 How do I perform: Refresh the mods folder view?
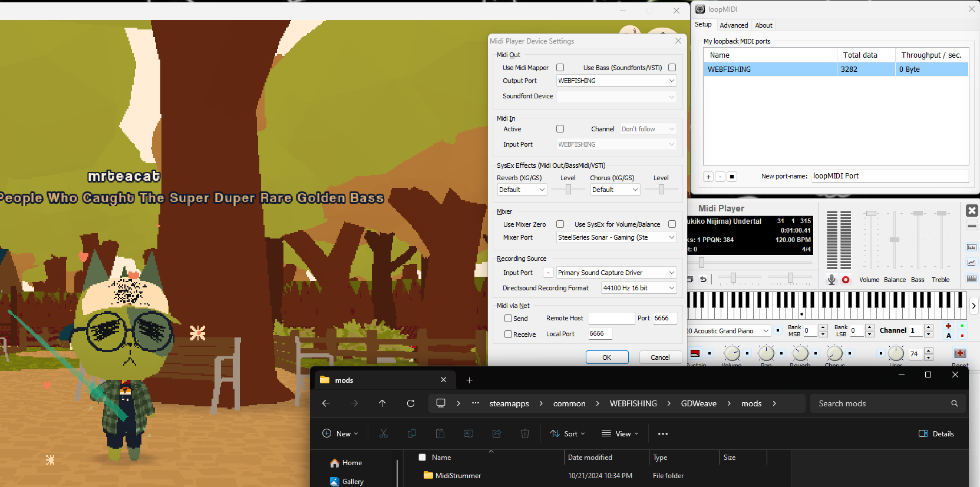point(411,403)
